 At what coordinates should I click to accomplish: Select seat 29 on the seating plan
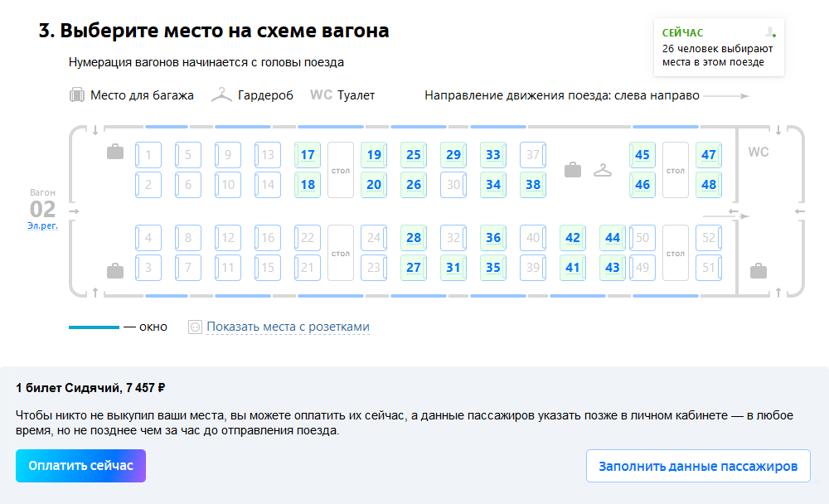(453, 155)
